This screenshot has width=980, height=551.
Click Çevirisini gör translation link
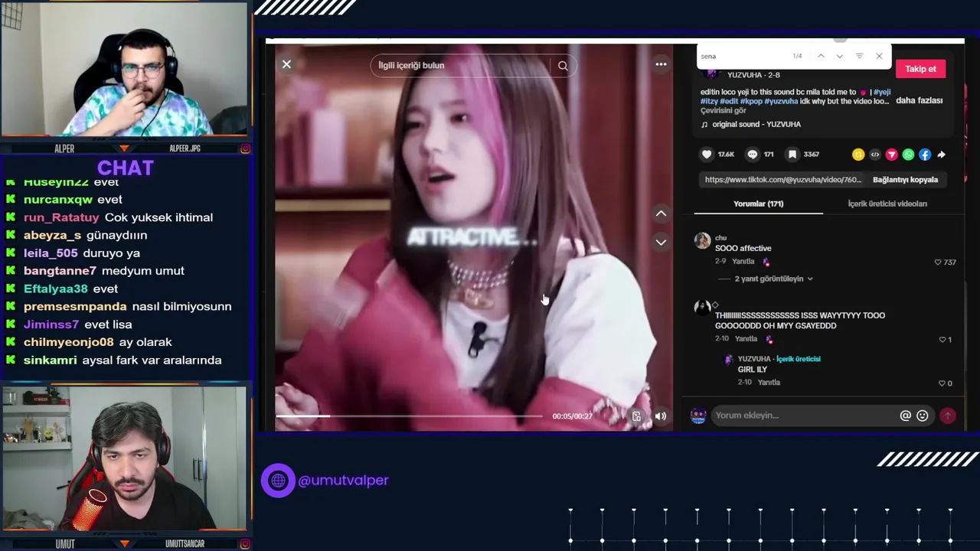(723, 111)
